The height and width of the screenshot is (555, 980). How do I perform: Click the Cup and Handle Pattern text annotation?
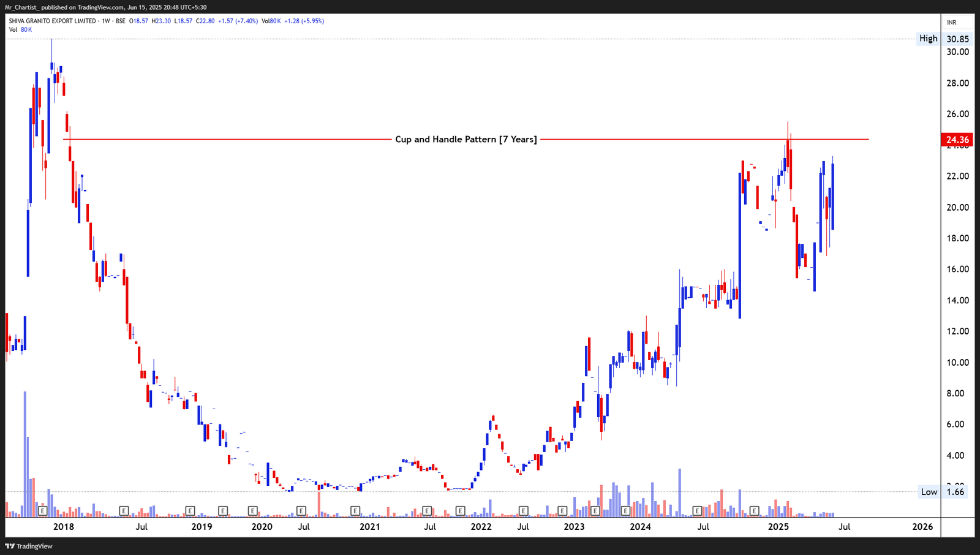466,140
